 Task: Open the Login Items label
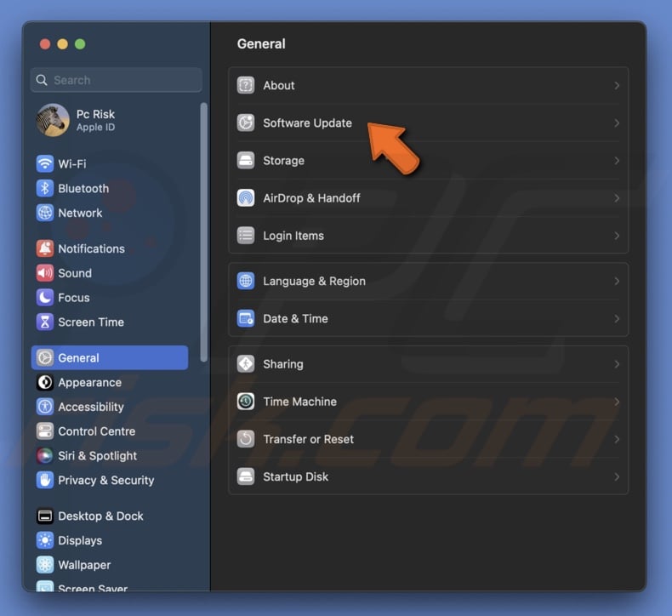point(293,236)
